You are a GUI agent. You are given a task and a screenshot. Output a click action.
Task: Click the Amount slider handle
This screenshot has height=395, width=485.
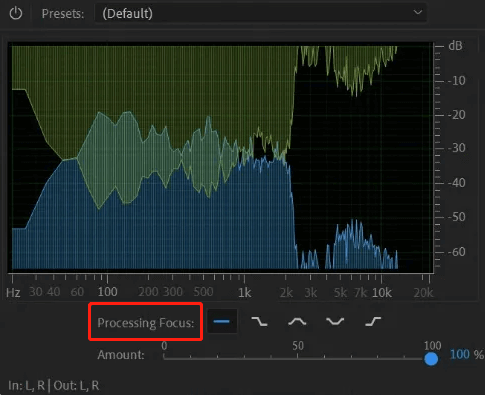click(x=431, y=359)
